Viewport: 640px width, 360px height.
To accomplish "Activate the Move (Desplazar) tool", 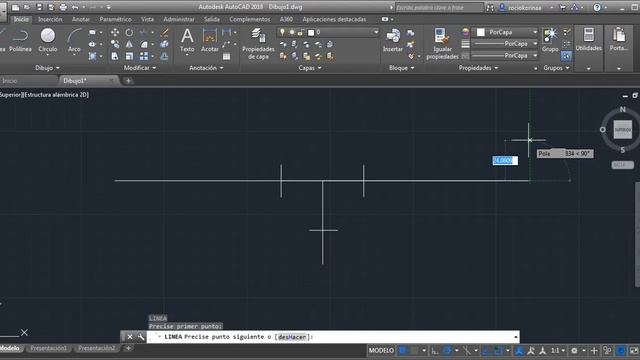I will [x=115, y=32].
